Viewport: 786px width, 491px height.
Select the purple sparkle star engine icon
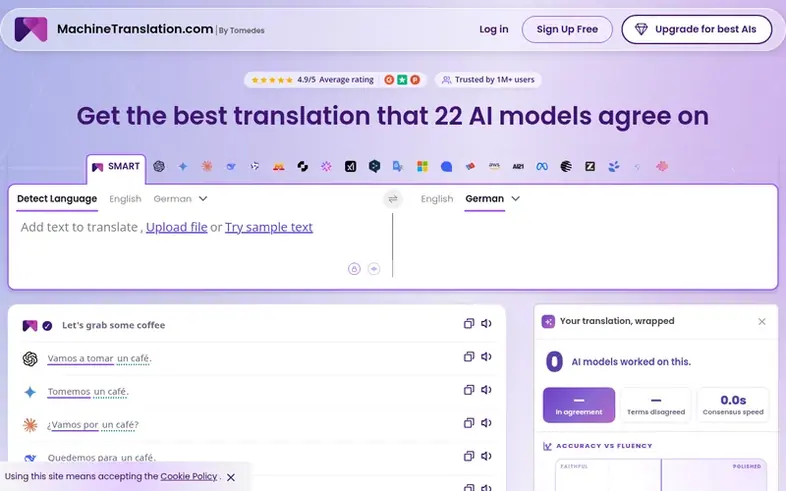click(x=326, y=166)
